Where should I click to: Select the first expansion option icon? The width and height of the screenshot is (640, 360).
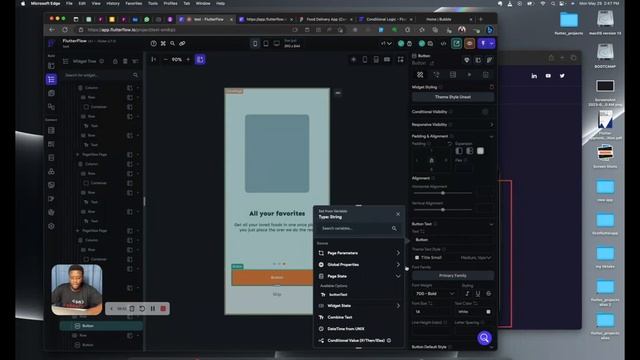click(459, 151)
